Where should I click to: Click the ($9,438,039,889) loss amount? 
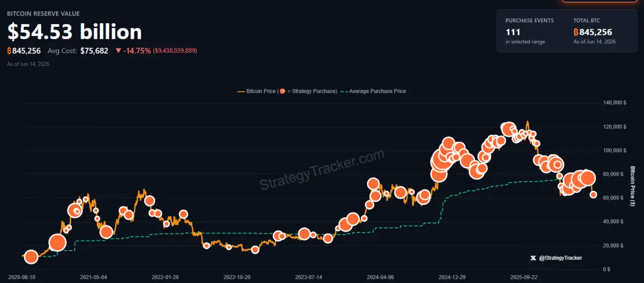[175, 51]
